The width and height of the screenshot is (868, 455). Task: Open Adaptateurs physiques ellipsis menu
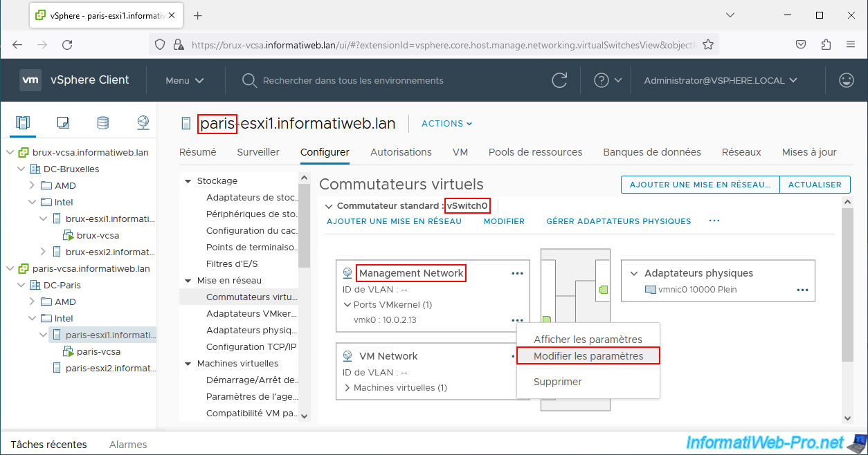[802, 290]
